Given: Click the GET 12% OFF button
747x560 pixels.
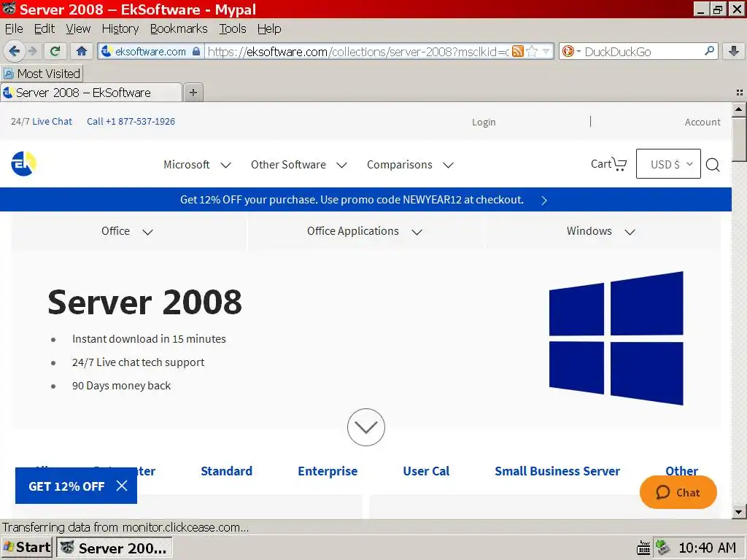Looking at the screenshot, I should tap(66, 486).
